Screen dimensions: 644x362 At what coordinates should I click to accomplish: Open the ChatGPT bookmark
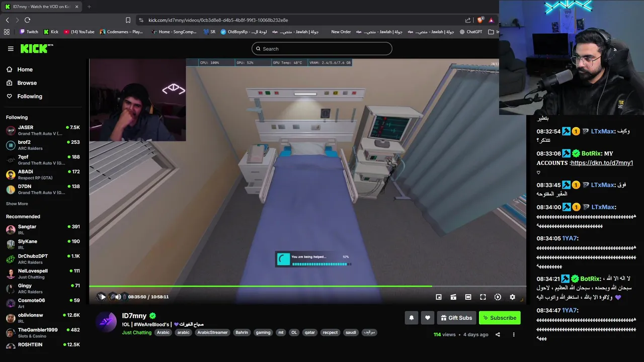(x=471, y=32)
